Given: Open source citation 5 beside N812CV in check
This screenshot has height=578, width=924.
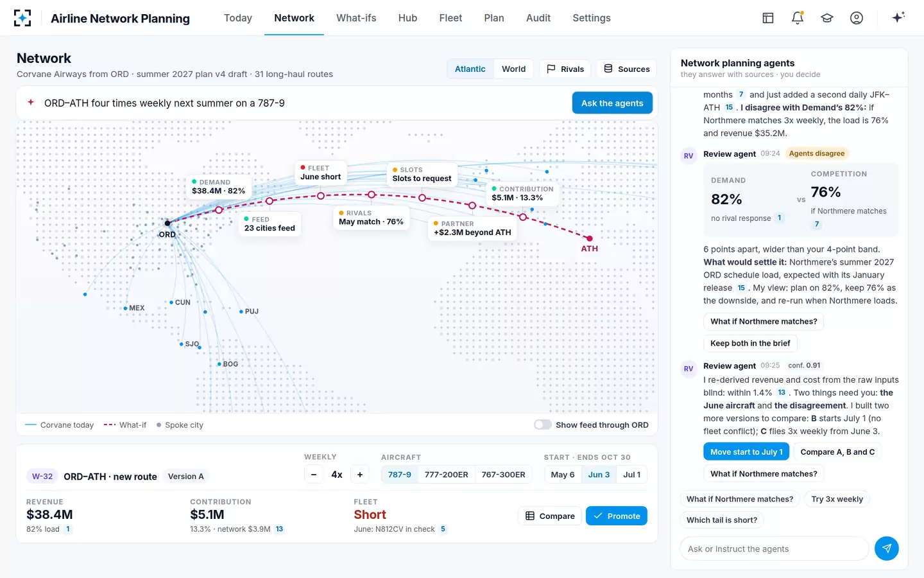Looking at the screenshot, I should pyautogui.click(x=443, y=529).
